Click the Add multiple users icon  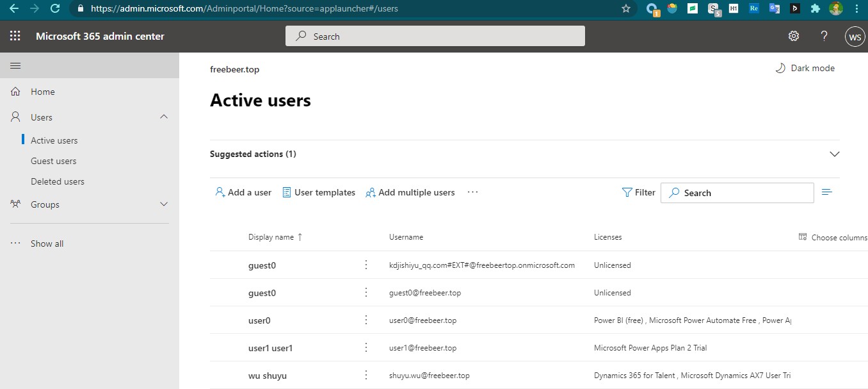click(x=370, y=192)
